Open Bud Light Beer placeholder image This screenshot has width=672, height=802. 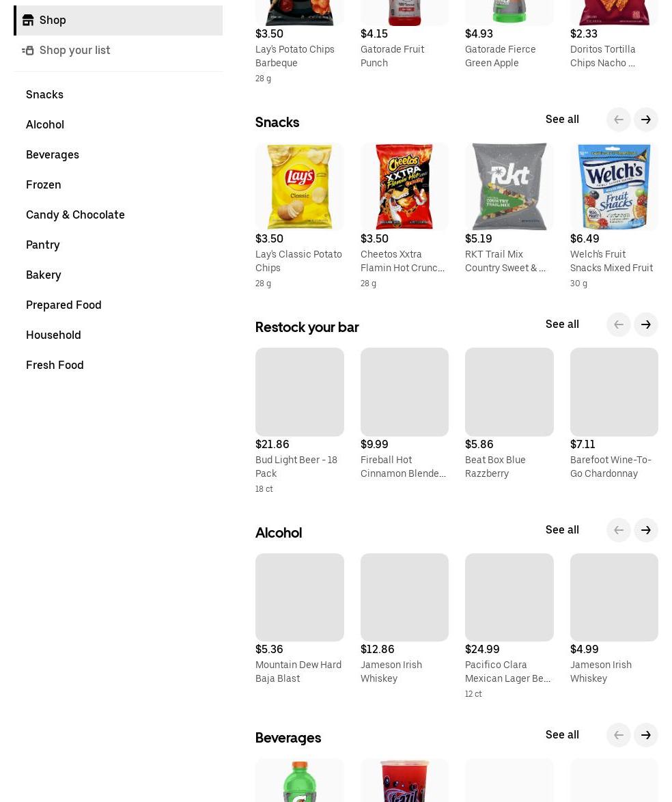coord(300,392)
